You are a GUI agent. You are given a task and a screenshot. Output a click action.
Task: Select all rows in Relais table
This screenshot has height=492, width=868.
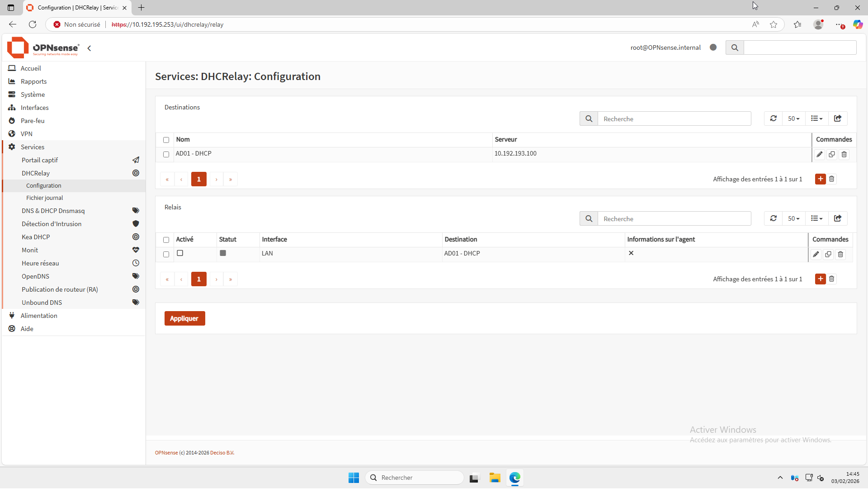coord(166,240)
